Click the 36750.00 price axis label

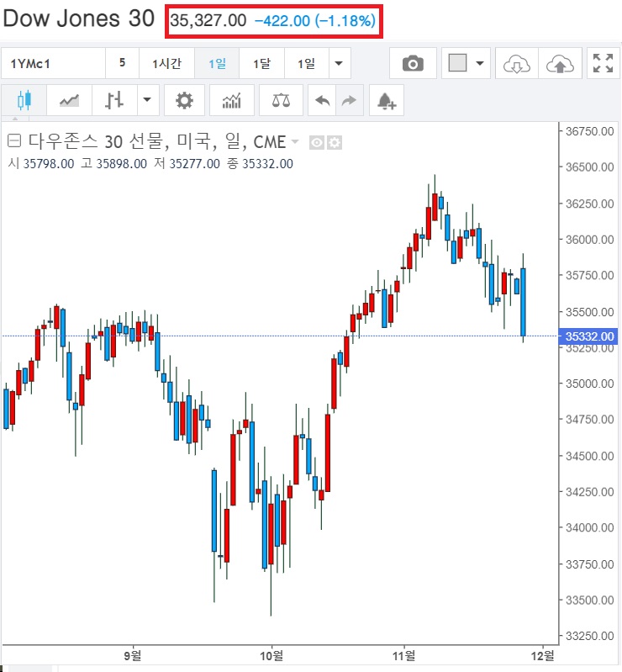point(589,131)
